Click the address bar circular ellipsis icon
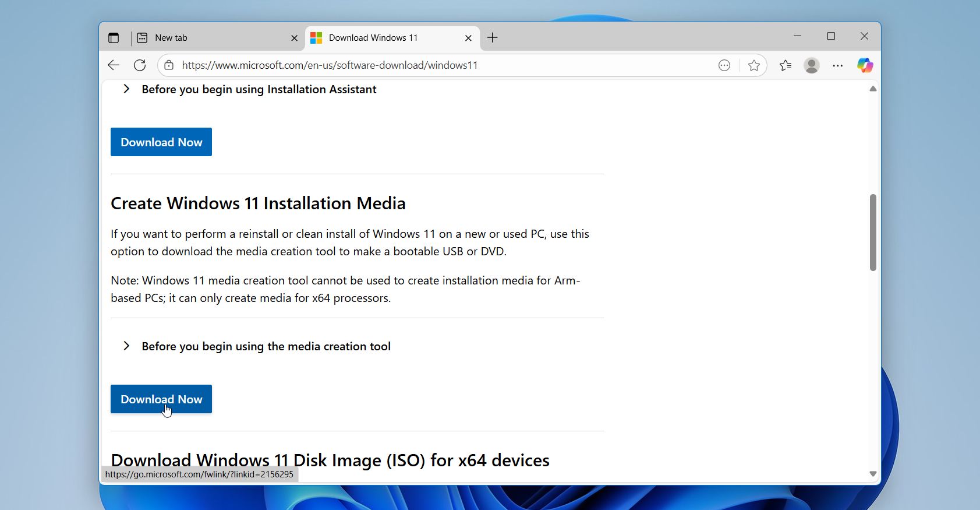This screenshot has height=510, width=980. pos(724,65)
